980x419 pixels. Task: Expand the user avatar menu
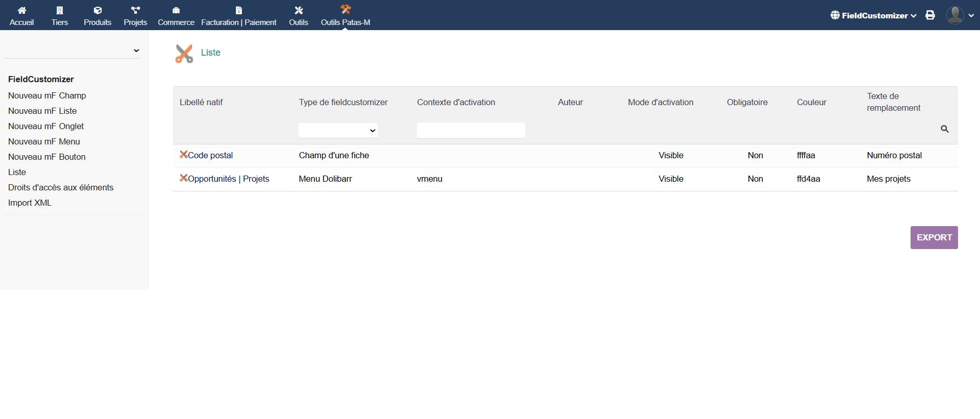[x=960, y=15]
